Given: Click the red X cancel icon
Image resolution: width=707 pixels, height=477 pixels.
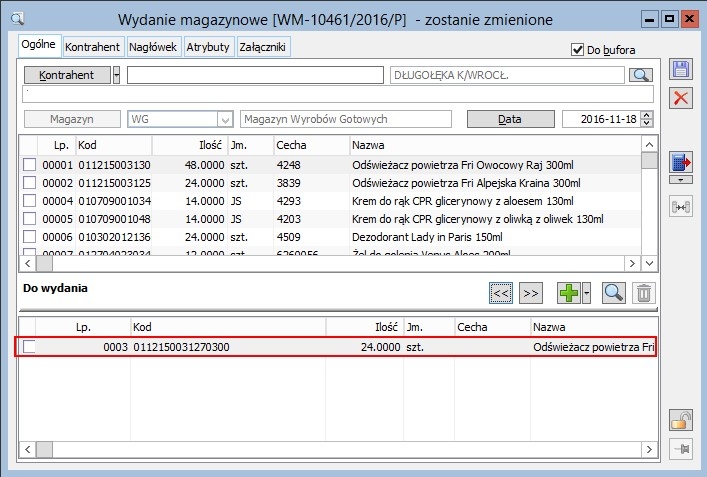Looking at the screenshot, I should pos(680,98).
